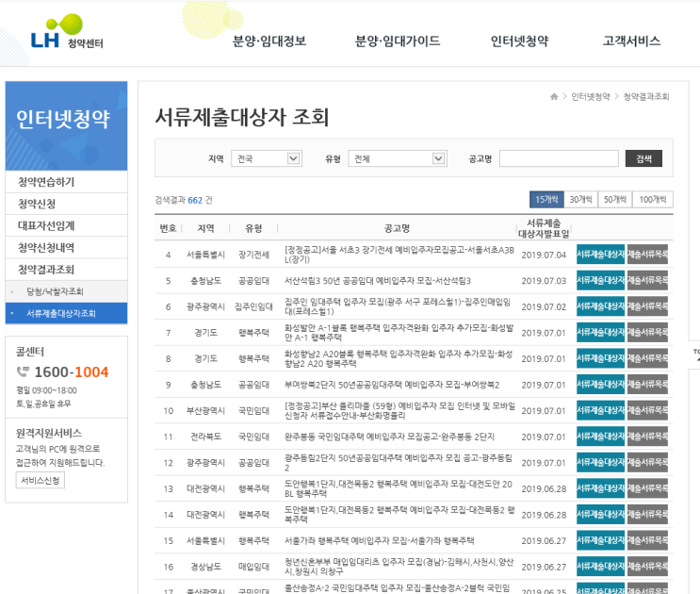Click 제출서류목록 button for row 15 서울가좌
The image size is (700, 594).
(x=647, y=540)
